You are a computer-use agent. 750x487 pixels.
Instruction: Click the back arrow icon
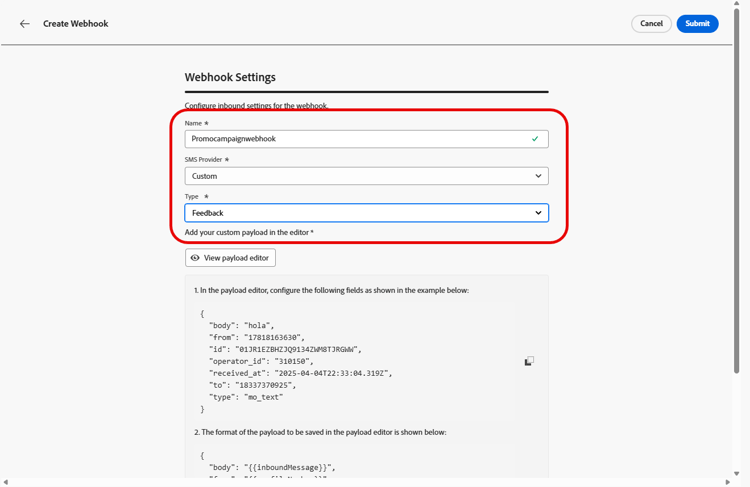[x=24, y=23]
